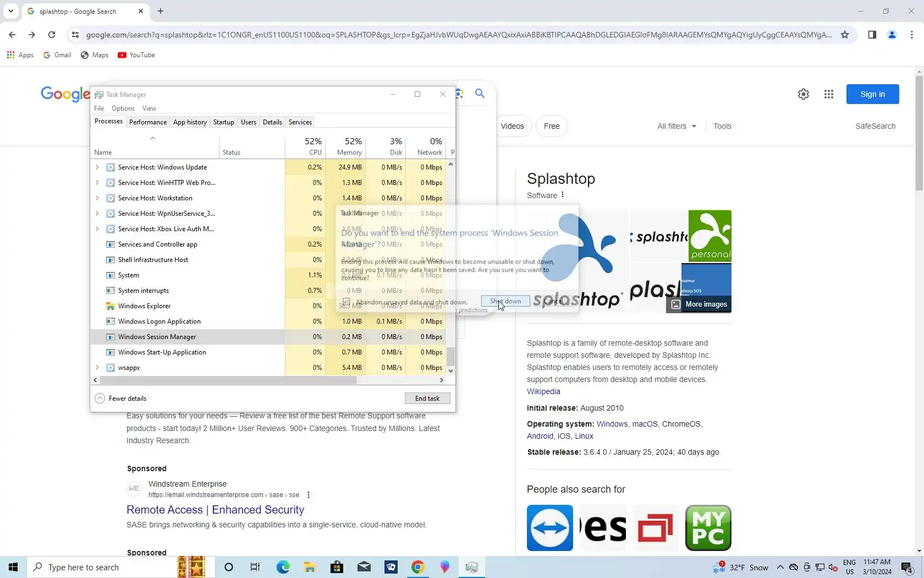Open File Explorer from the taskbar
The image size is (924, 578).
click(x=310, y=567)
